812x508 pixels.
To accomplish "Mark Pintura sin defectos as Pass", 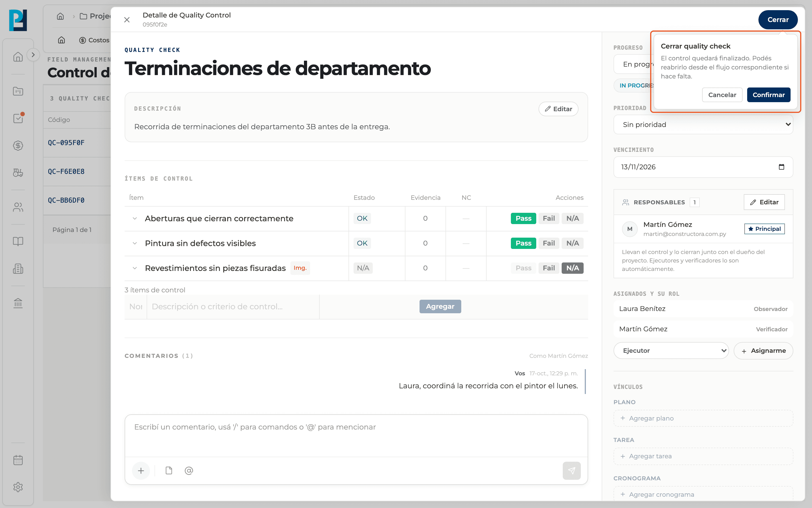I will [x=524, y=243].
